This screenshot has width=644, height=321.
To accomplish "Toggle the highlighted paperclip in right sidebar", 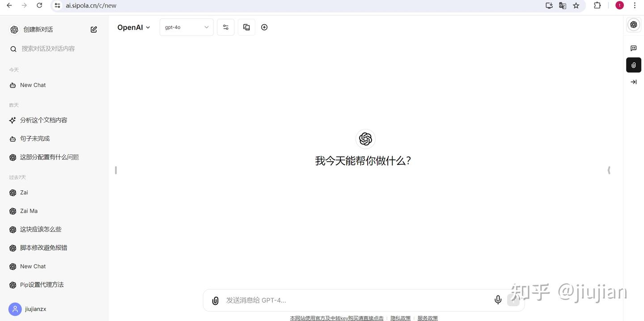I will [x=633, y=64].
